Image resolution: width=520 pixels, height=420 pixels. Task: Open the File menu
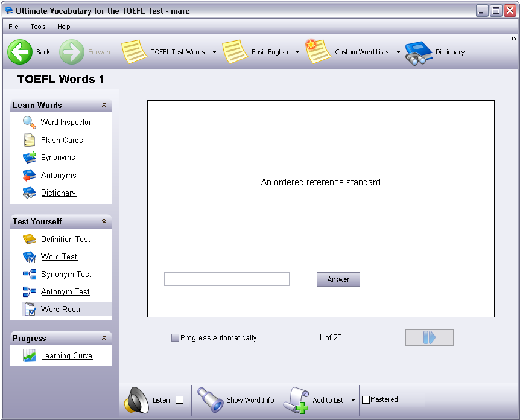coord(13,27)
